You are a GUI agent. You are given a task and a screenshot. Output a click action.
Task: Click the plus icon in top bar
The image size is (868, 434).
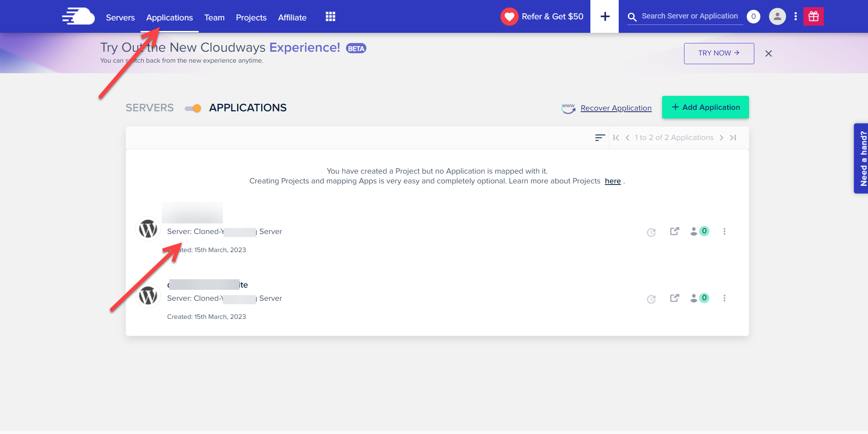pyautogui.click(x=604, y=17)
